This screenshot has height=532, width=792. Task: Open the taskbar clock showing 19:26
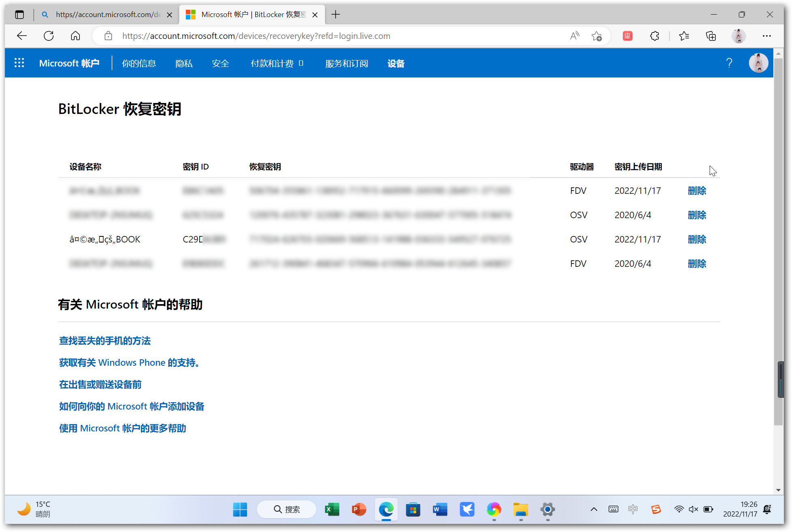pyautogui.click(x=740, y=509)
